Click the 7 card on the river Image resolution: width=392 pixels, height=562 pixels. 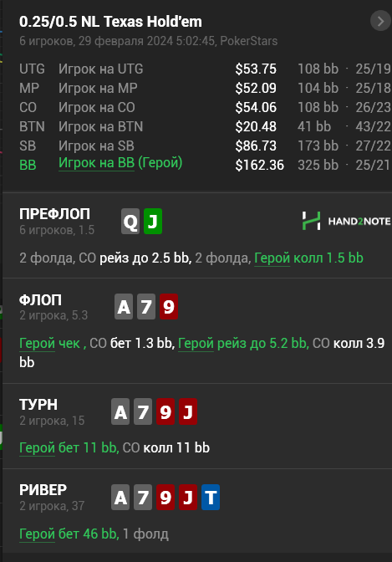(x=143, y=497)
